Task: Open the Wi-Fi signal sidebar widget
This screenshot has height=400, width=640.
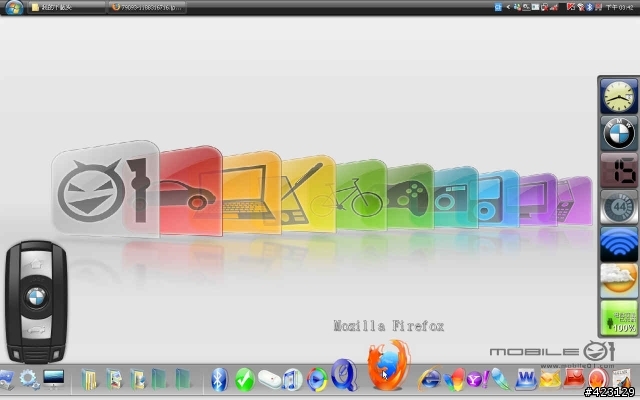Action: (619, 244)
